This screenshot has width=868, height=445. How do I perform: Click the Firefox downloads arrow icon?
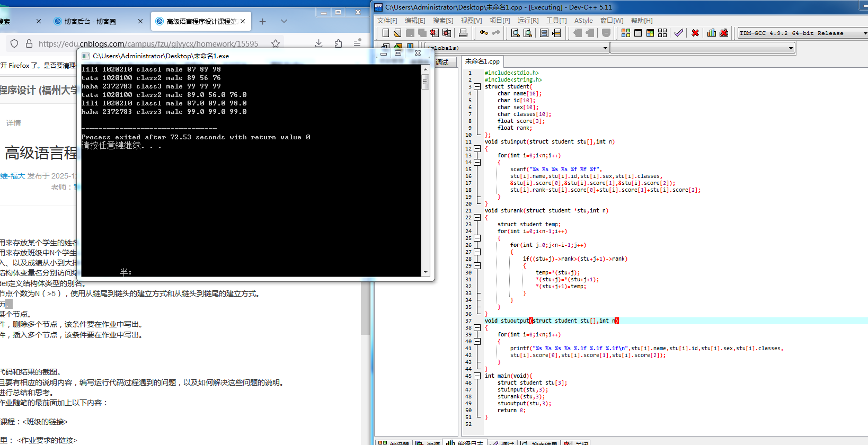click(x=318, y=43)
